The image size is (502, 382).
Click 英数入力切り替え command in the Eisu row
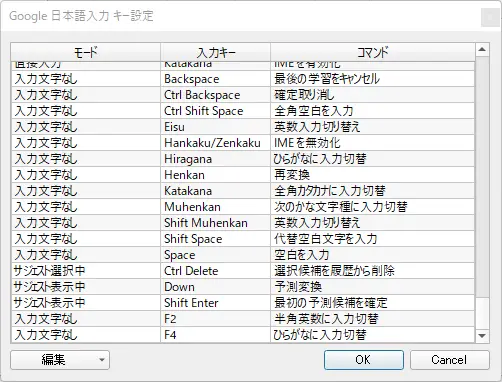coord(373,127)
